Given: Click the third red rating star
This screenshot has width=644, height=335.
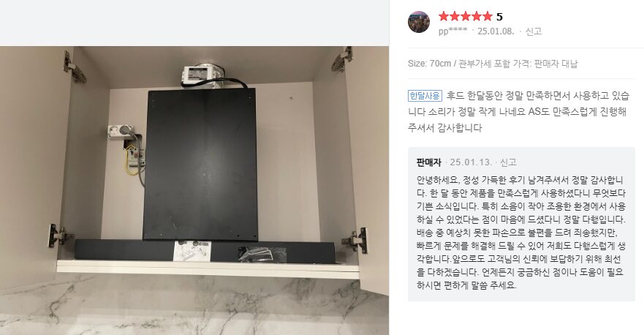Looking at the screenshot, I should tap(466, 16).
